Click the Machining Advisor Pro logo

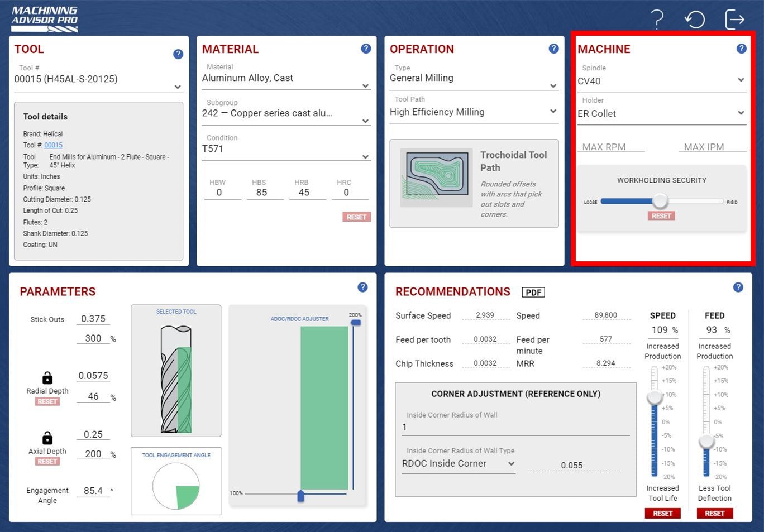pos(45,19)
